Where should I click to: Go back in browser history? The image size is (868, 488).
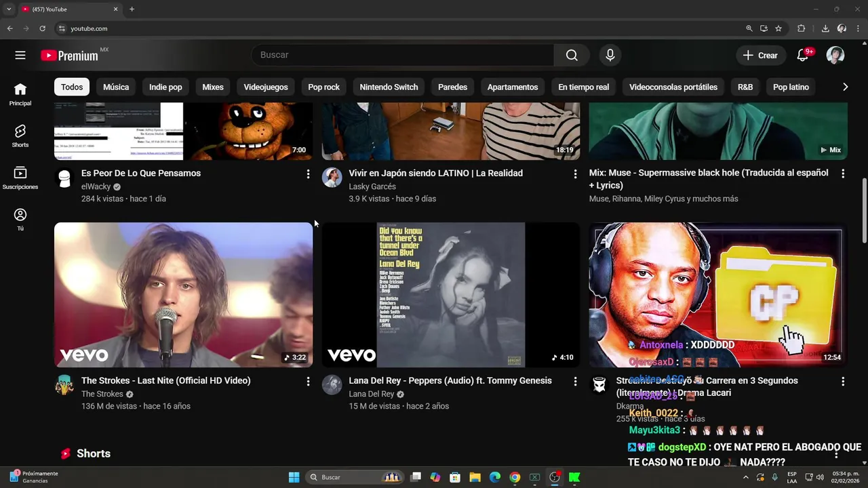9,28
